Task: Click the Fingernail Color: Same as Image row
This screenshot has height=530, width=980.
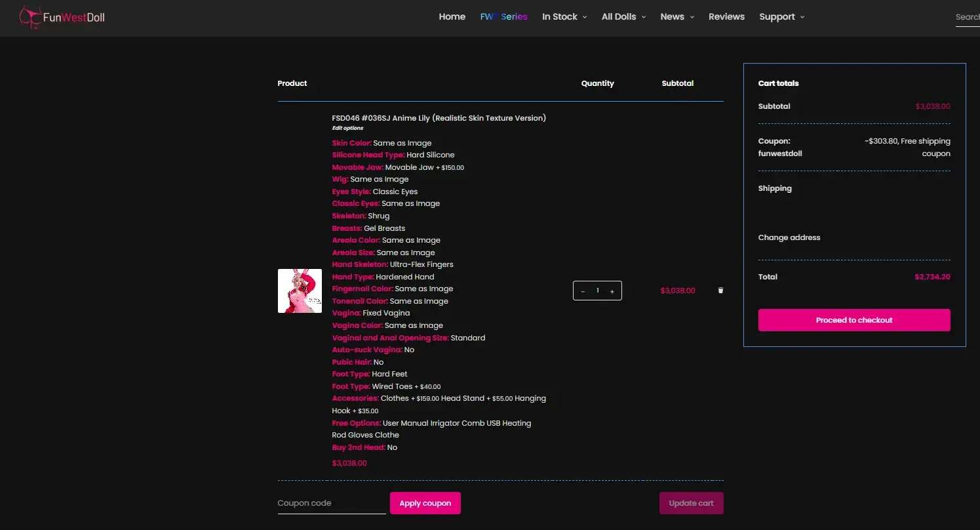Action: click(x=393, y=289)
